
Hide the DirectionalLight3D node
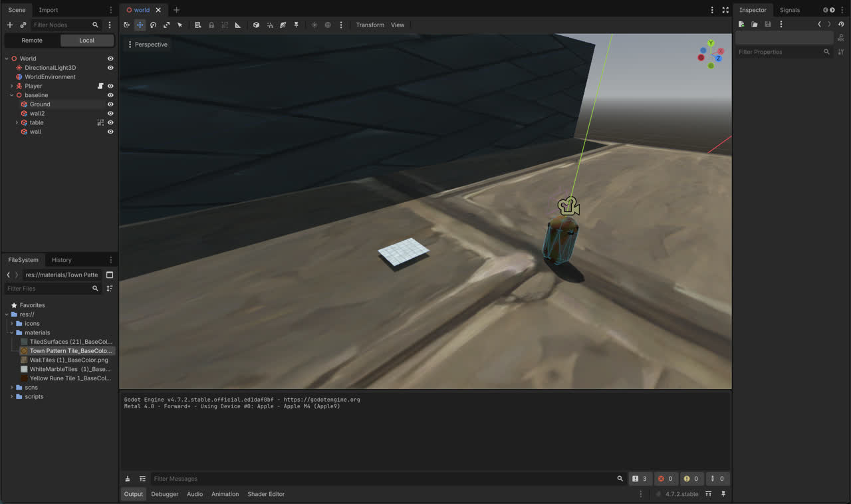(x=110, y=68)
